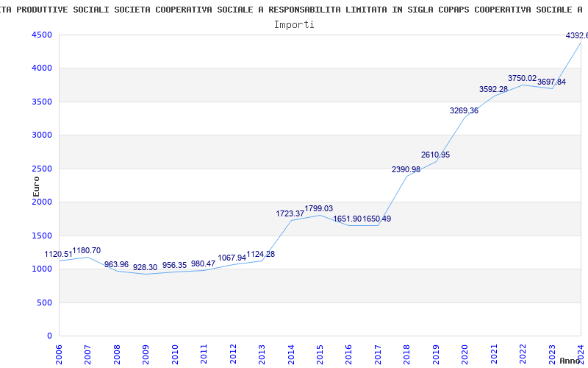Click the 2015 year label
The width and height of the screenshot is (588, 368).
pyautogui.click(x=320, y=355)
